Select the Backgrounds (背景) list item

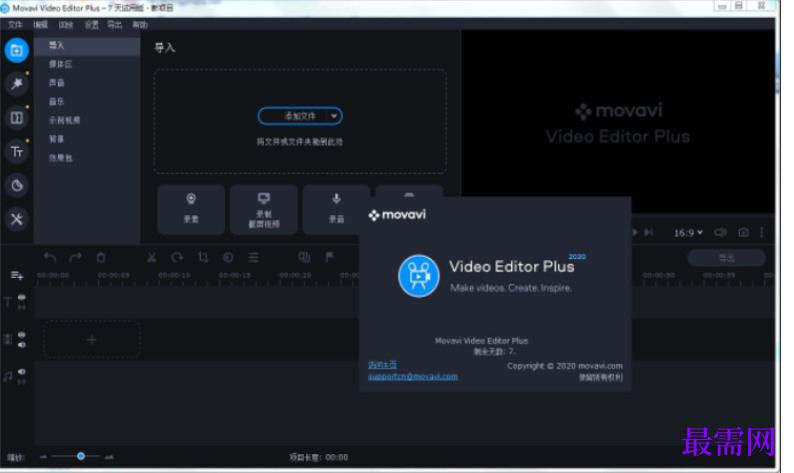[x=87, y=139]
